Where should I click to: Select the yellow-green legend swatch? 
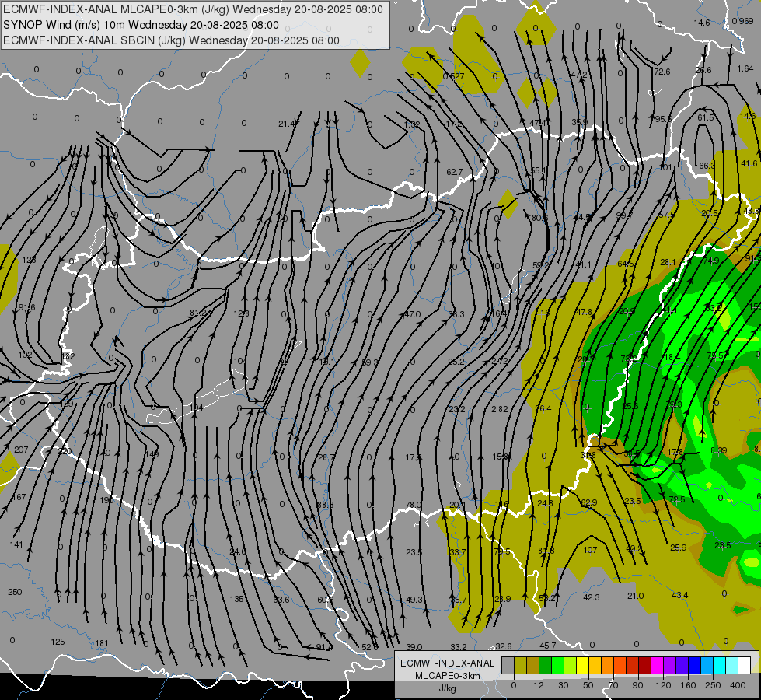[x=570, y=665]
